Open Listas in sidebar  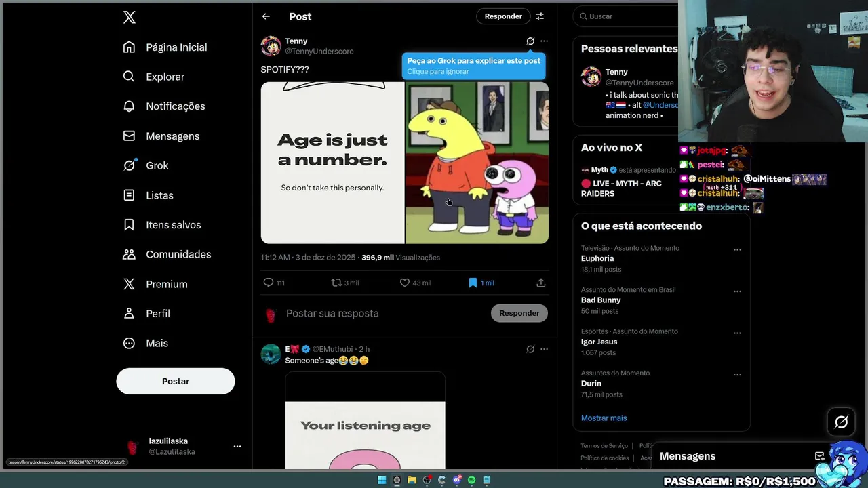(x=148, y=195)
